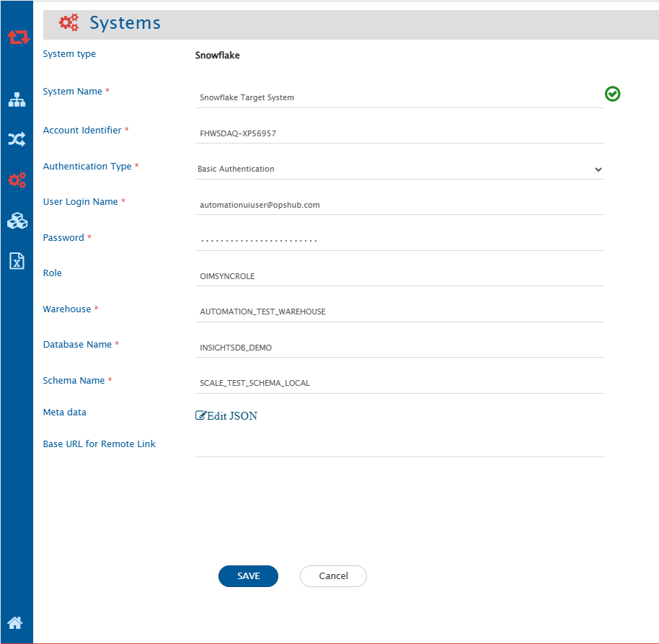Click the green validation checkmark icon
The width and height of the screenshot is (659, 644).
(612, 94)
